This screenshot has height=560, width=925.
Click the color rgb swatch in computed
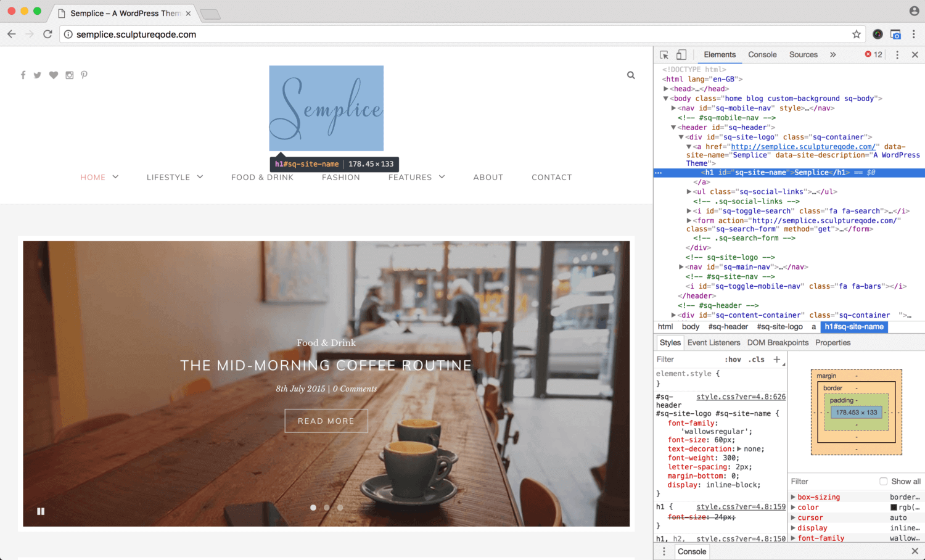point(894,508)
